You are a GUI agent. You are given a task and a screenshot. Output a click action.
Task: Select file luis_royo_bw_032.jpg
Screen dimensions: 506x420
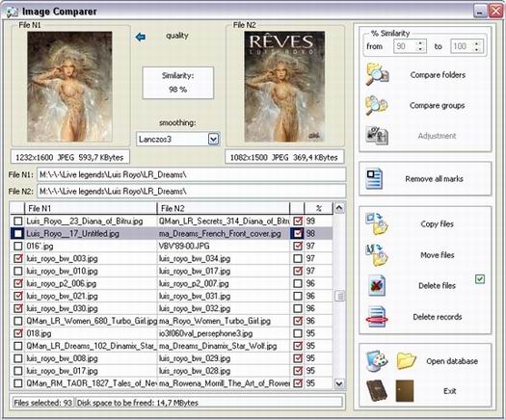(x=195, y=308)
